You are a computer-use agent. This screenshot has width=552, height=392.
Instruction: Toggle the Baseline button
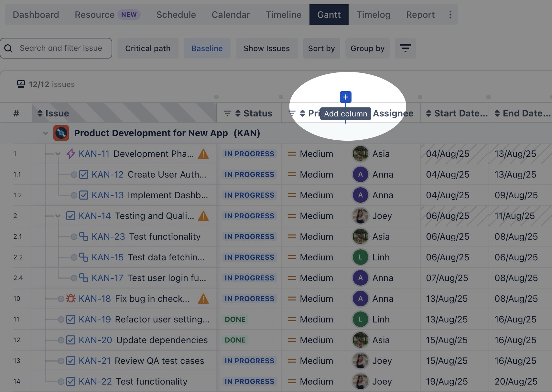(x=207, y=49)
